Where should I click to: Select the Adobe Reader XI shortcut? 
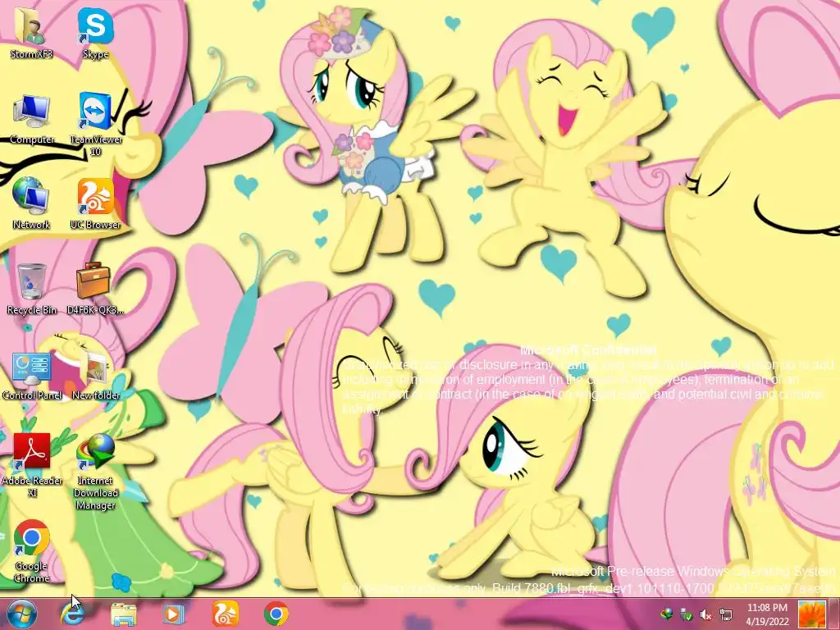pyautogui.click(x=32, y=465)
